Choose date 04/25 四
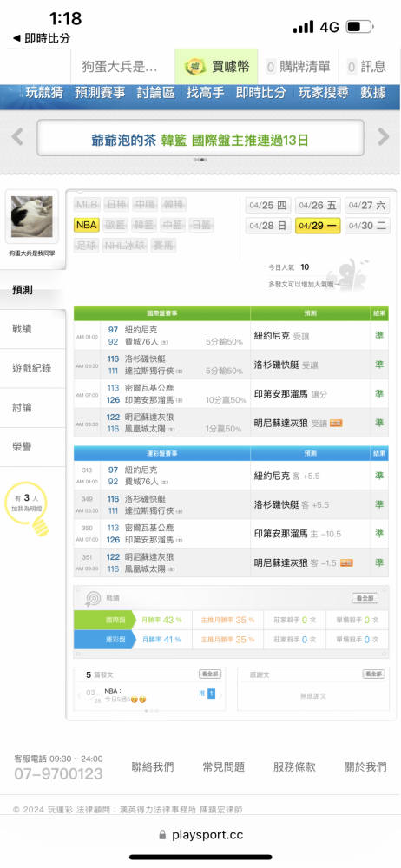 (x=268, y=206)
